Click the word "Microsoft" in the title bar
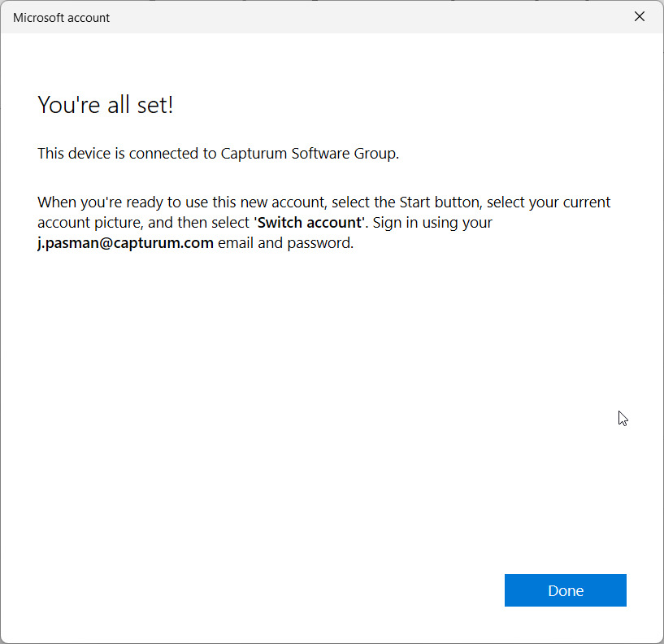 tap(38, 17)
